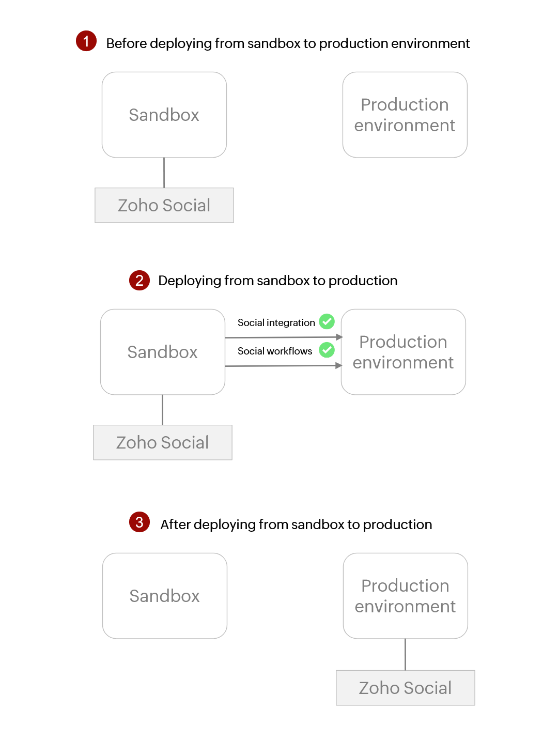The width and height of the screenshot is (558, 756).
Task: Click the Zoho Social box under step 1 Sandbox
Action: pos(164,205)
